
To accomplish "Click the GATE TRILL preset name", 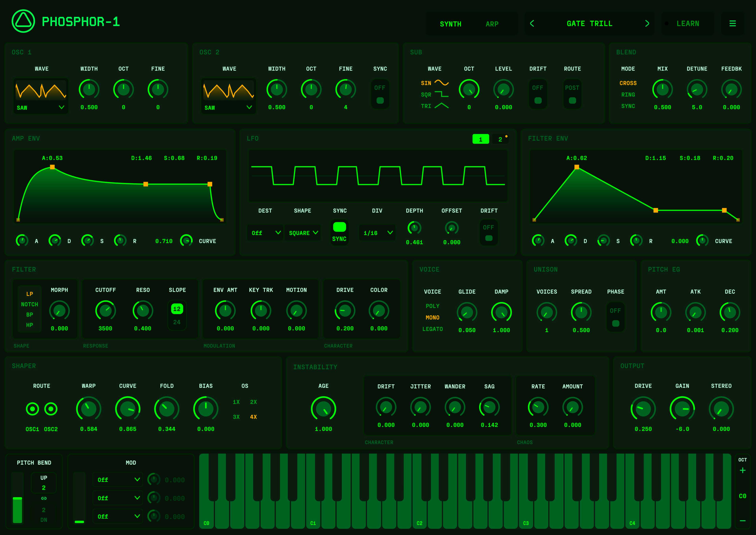I will tap(589, 23).
